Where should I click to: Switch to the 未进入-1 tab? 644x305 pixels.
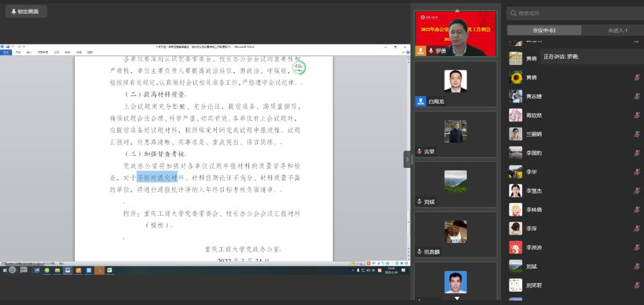coord(614,30)
